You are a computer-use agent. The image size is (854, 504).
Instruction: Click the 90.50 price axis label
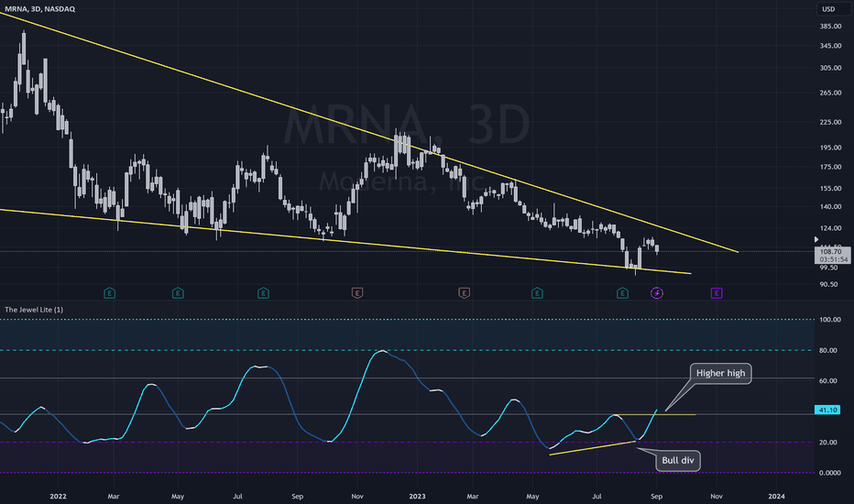[827, 284]
